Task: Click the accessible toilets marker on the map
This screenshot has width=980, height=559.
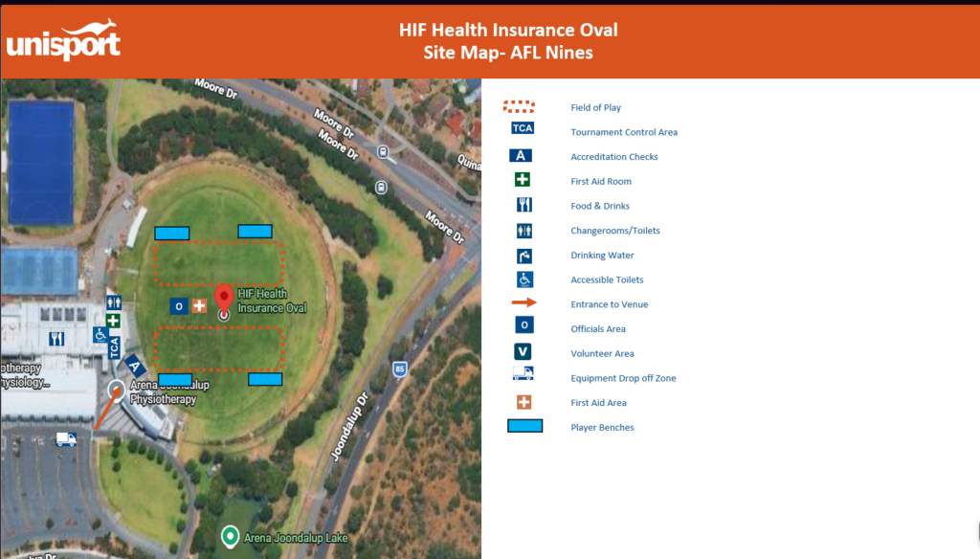Action: (100, 335)
